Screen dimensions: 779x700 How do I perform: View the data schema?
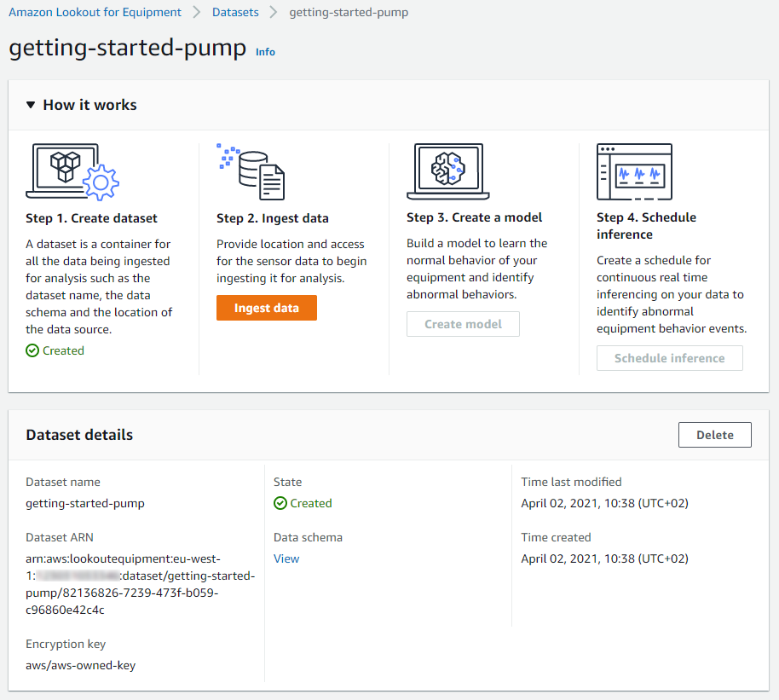pos(286,558)
